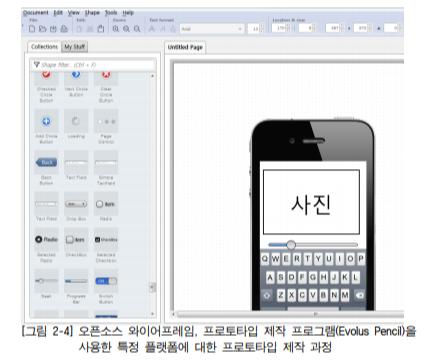
Task: Select the Untitled Page tab
Action: click(185, 47)
